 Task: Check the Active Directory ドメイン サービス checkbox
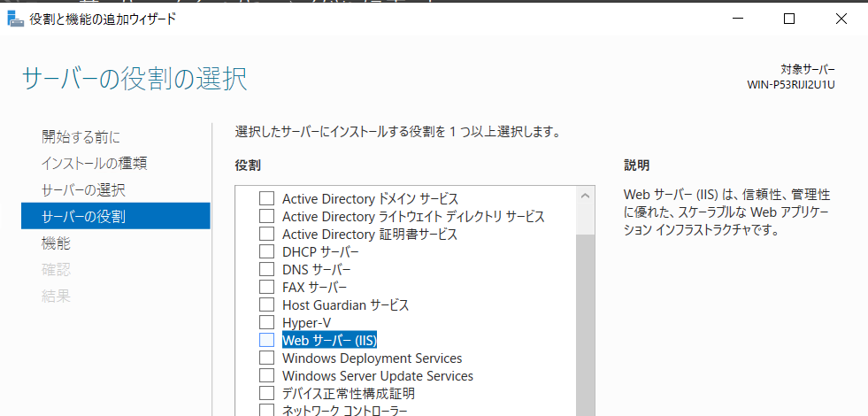click(267, 198)
